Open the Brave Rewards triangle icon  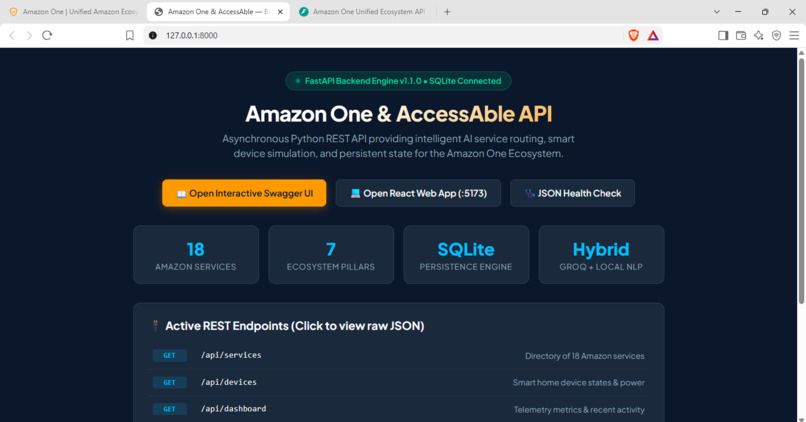point(653,35)
